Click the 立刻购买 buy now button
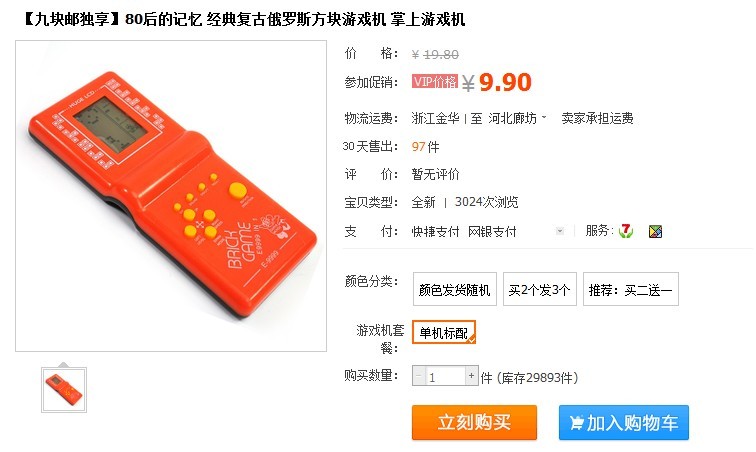The image size is (756, 452). point(474,423)
